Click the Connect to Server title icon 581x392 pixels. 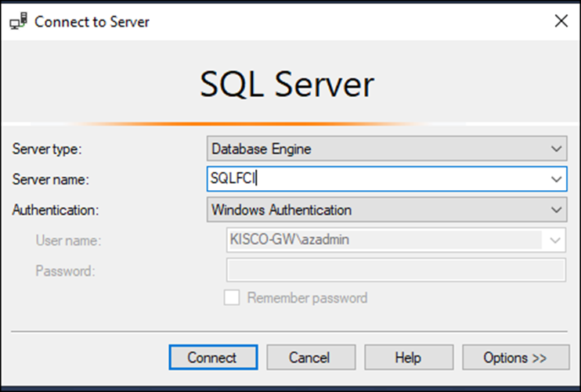(x=18, y=21)
